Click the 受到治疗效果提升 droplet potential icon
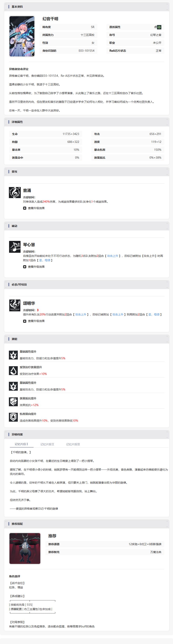 point(13,371)
